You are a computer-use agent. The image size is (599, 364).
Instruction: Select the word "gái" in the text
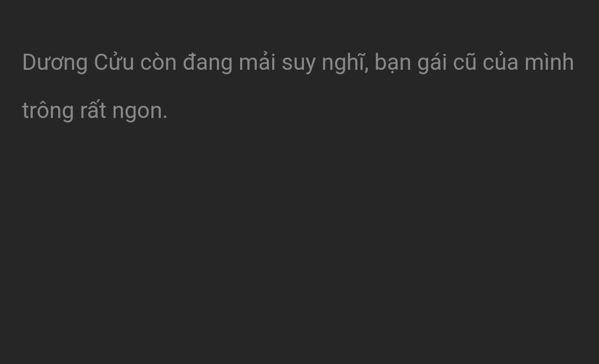click(432, 63)
